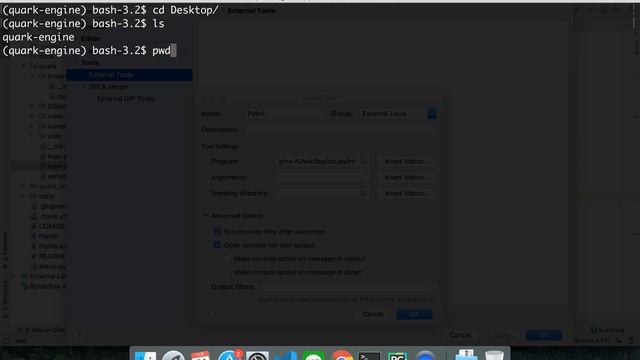The image size is (640, 360).
Task: Open help in the Settings dialog
Action: point(80,335)
